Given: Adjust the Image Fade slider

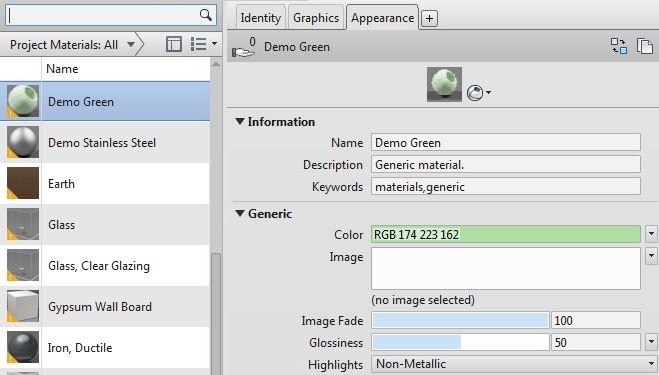Looking at the screenshot, I should coord(460,320).
